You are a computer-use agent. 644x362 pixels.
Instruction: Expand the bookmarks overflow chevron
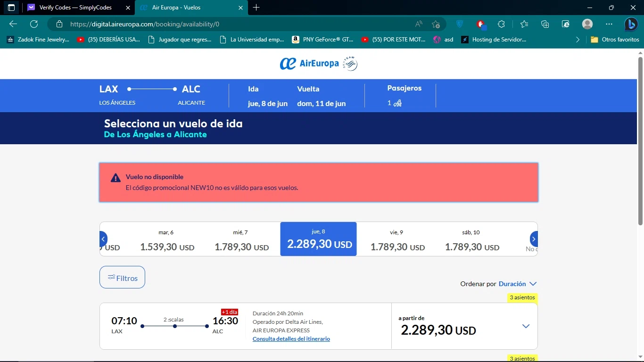(578, 40)
